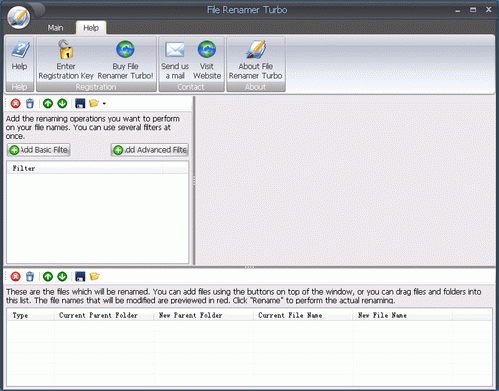Save the filter list using floppy icon

(80, 104)
